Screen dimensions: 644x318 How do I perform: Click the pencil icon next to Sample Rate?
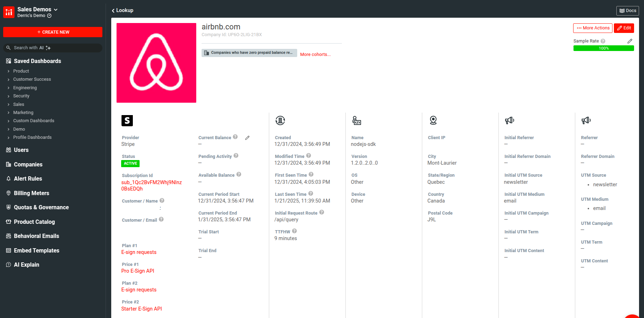pyautogui.click(x=629, y=41)
